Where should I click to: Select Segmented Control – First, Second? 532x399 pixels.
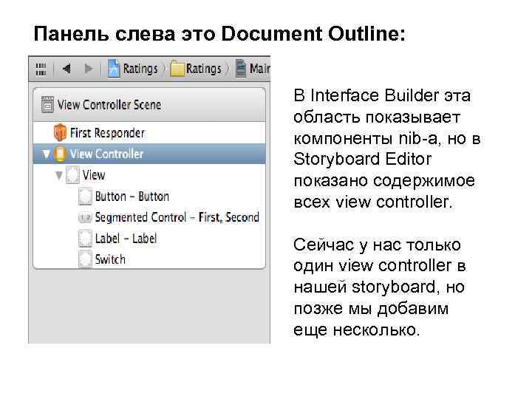[149, 217]
